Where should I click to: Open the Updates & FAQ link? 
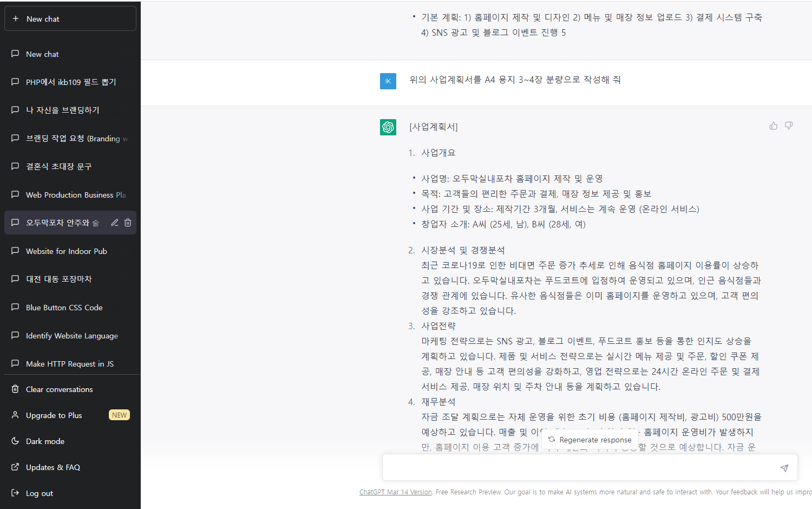click(x=53, y=467)
